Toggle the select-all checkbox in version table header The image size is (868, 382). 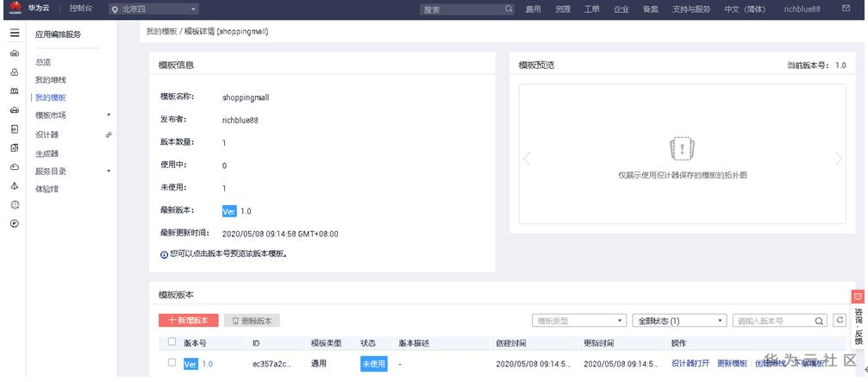(172, 342)
